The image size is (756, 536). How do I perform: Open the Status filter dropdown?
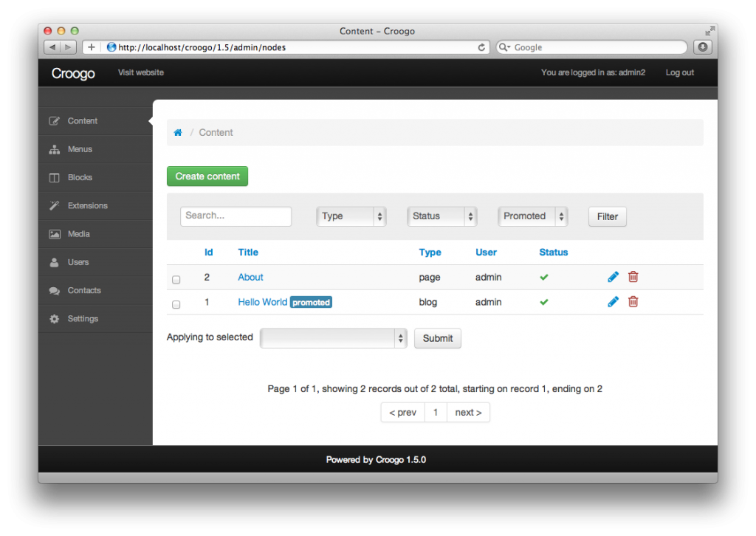[442, 216]
